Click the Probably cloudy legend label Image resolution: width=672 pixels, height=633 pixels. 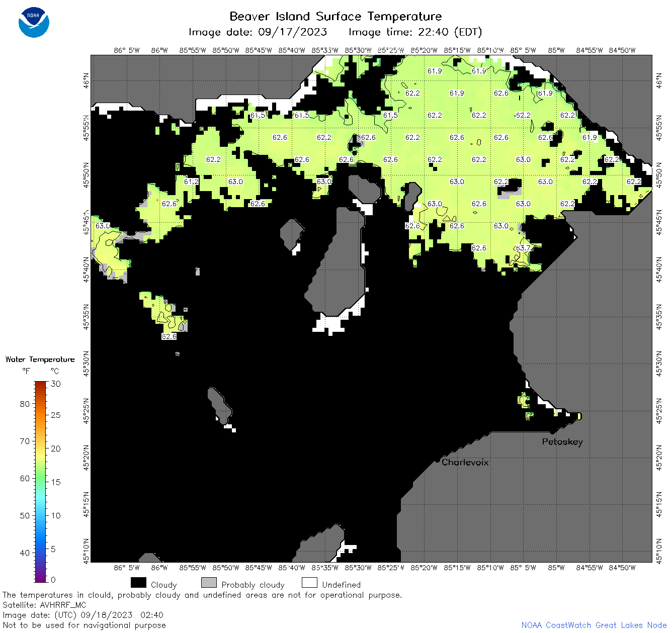pos(253,585)
